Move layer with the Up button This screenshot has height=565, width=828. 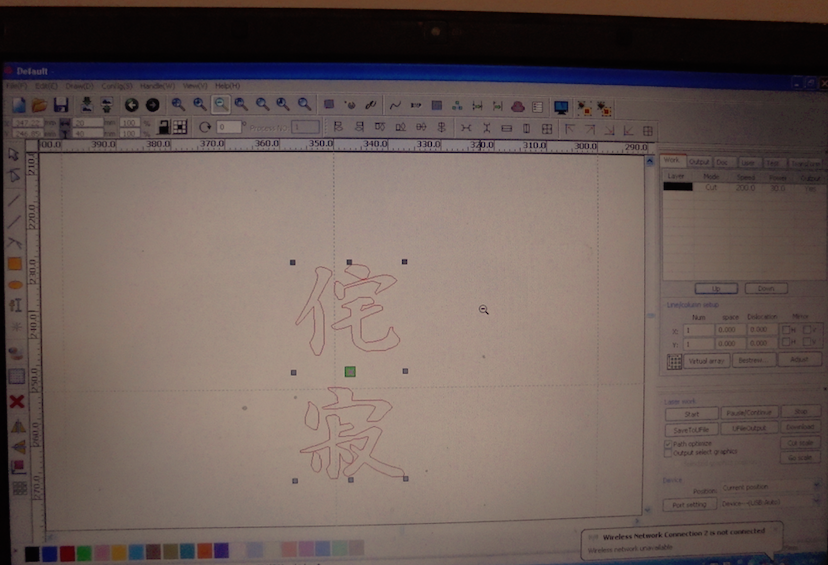point(716,289)
